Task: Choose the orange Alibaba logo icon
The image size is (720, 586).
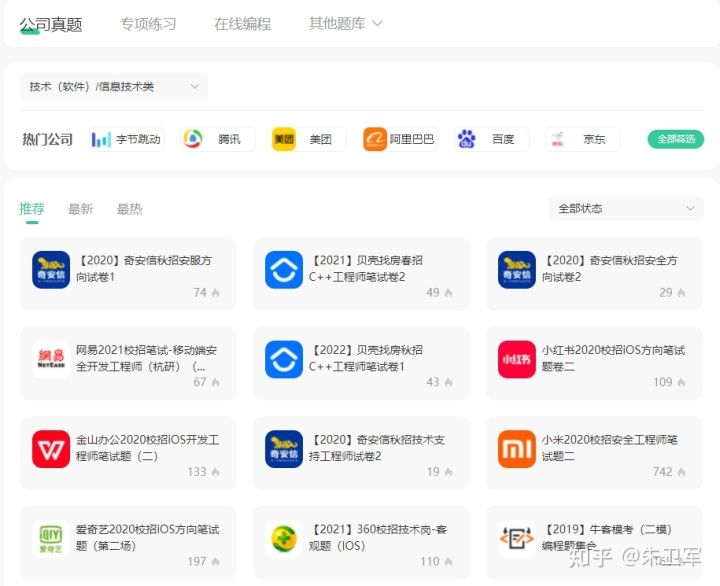Action: [x=375, y=139]
